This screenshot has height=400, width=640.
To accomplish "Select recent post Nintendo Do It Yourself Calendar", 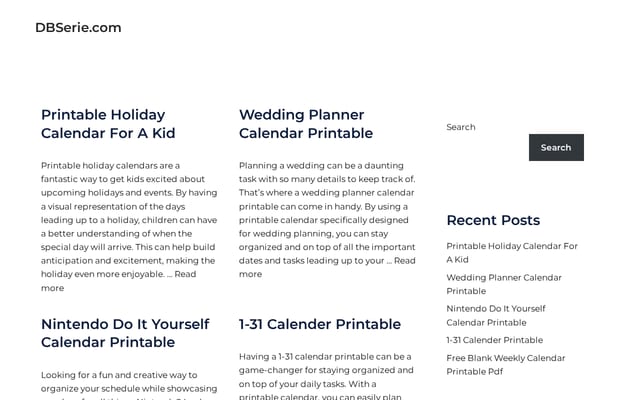I will [496, 316].
